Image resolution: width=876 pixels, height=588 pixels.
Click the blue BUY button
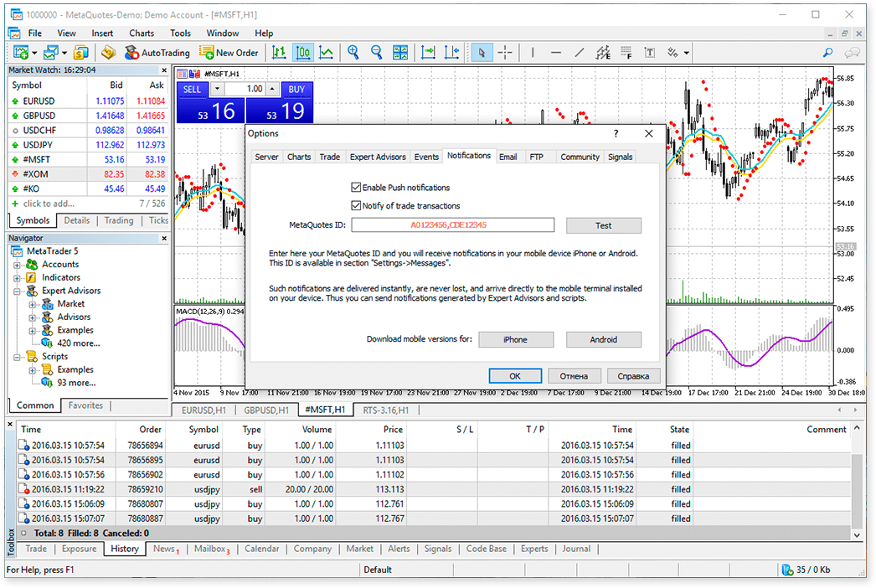point(296,89)
